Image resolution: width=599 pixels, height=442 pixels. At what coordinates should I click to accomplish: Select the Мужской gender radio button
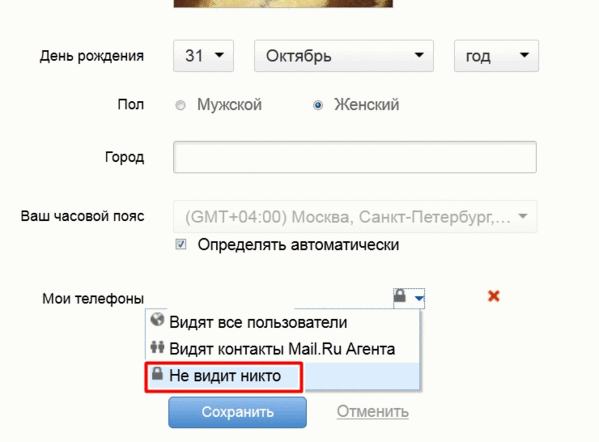click(180, 105)
